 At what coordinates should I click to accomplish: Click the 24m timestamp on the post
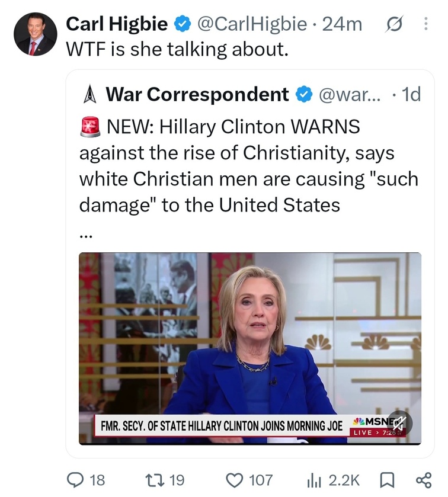342,24
